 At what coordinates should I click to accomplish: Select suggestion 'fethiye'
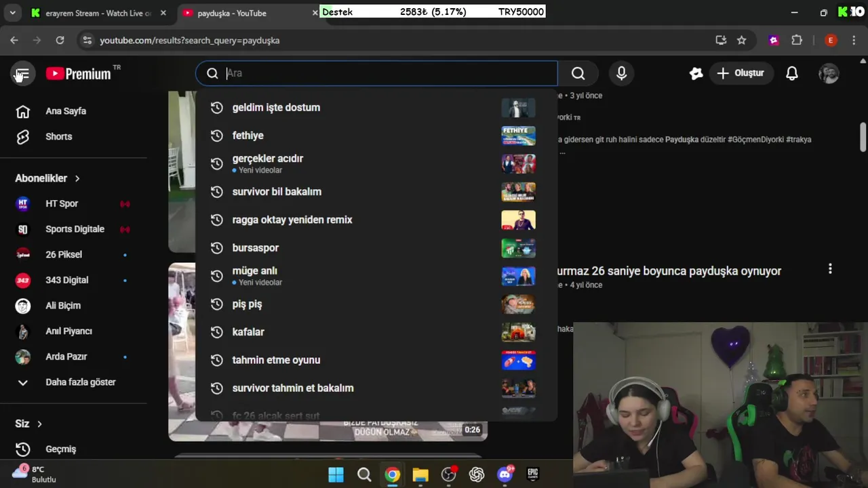pyautogui.click(x=376, y=136)
